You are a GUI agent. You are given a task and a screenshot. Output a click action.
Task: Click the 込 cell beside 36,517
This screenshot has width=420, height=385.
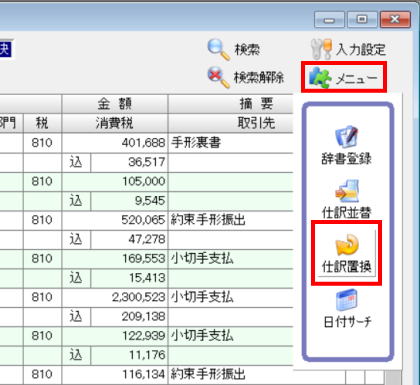pyautogui.click(x=76, y=162)
